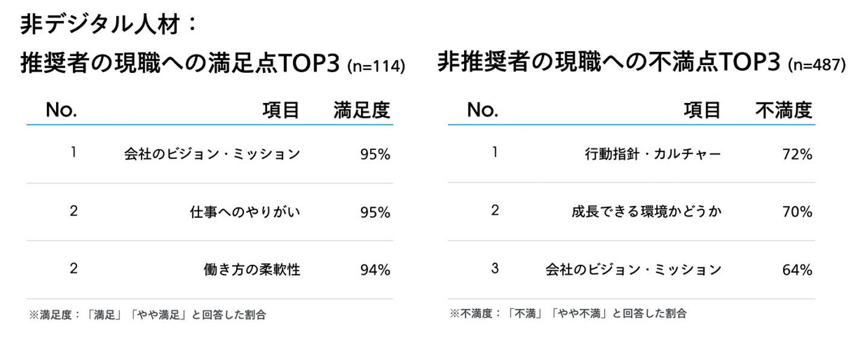Click the 成長できる環境かどうか row item
The width and height of the screenshot is (868, 342).
click(646, 213)
